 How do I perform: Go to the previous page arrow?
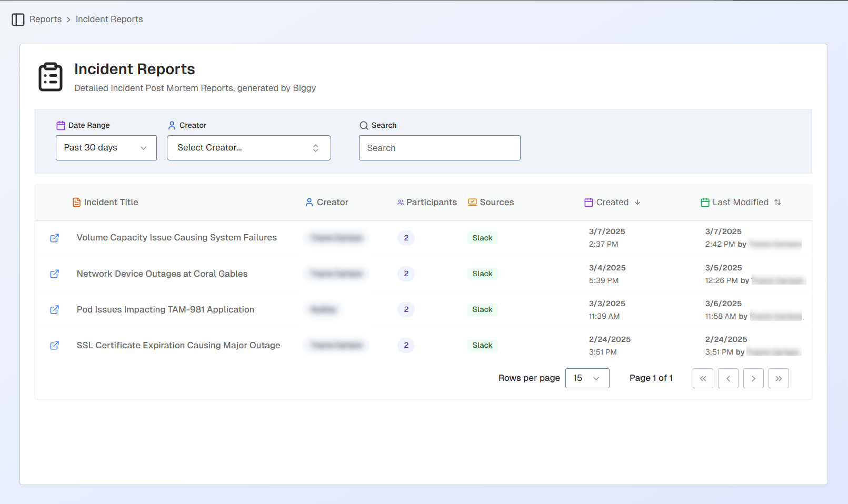coord(728,378)
